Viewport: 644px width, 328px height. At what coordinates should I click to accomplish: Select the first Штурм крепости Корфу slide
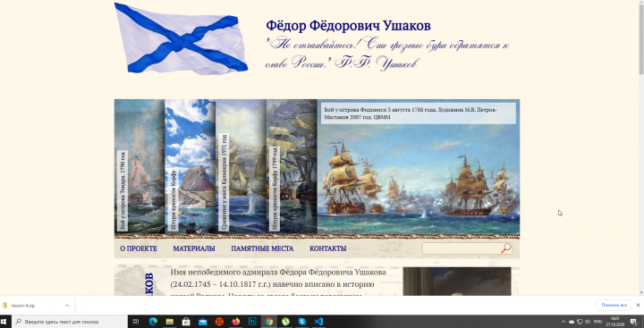[x=190, y=166]
